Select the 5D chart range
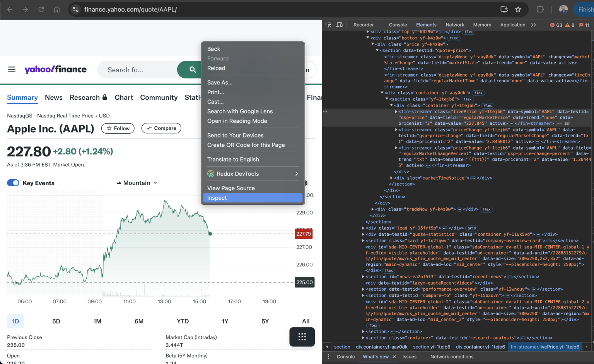The width and height of the screenshot is (594, 364). coord(56,321)
